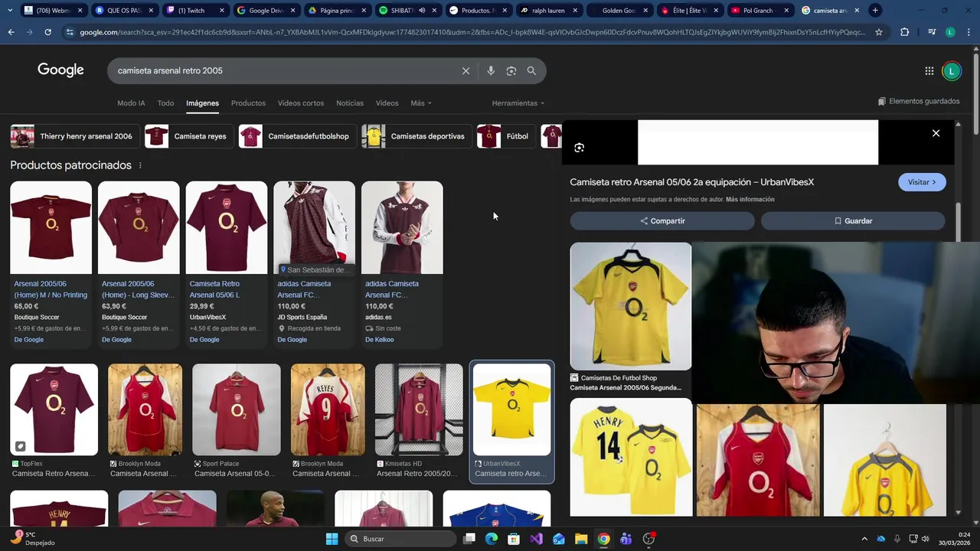Switch to Productos tab

[248, 103]
